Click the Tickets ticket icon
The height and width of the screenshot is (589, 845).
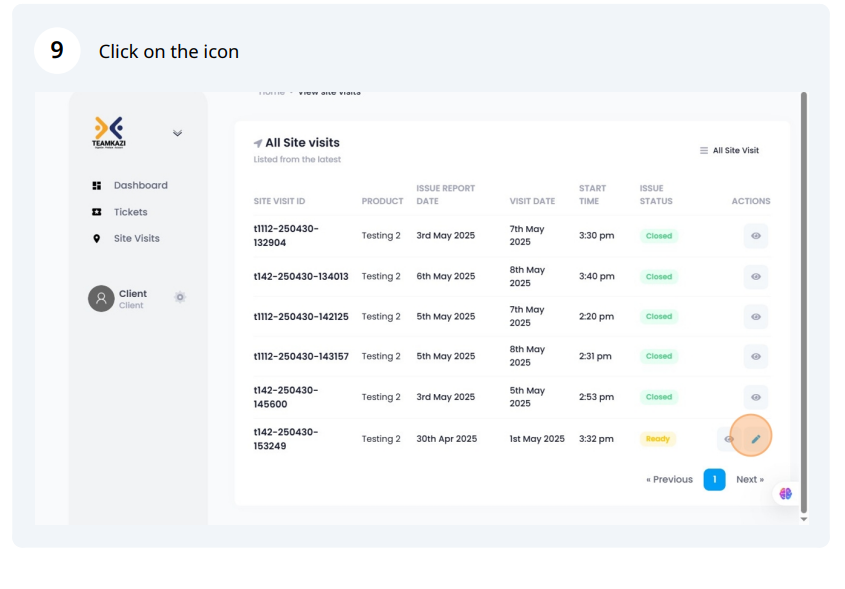tap(96, 212)
